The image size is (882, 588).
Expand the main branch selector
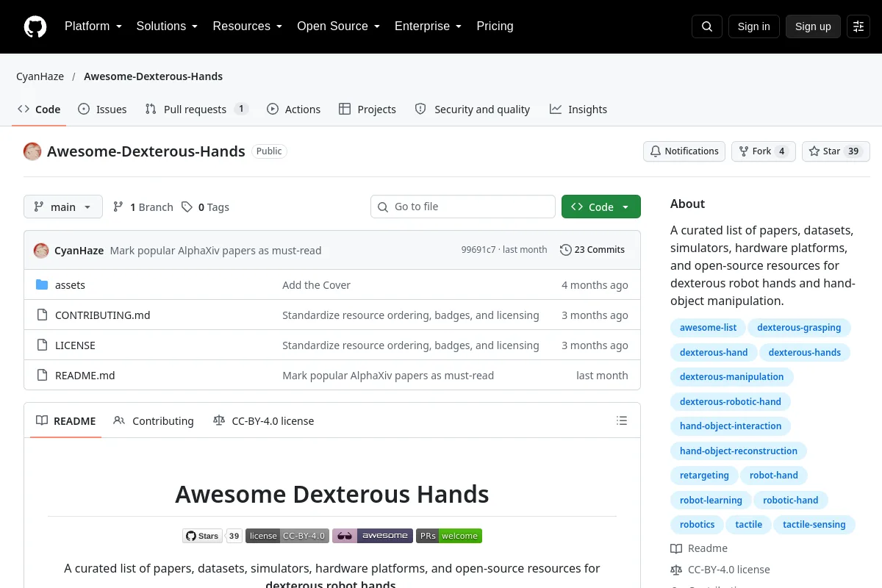click(x=63, y=207)
